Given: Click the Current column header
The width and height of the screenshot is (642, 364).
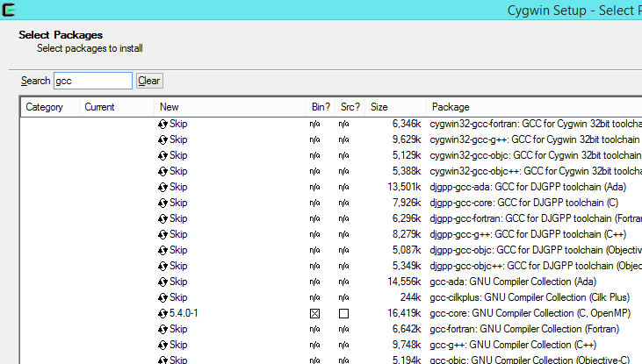Looking at the screenshot, I should coord(117,107).
